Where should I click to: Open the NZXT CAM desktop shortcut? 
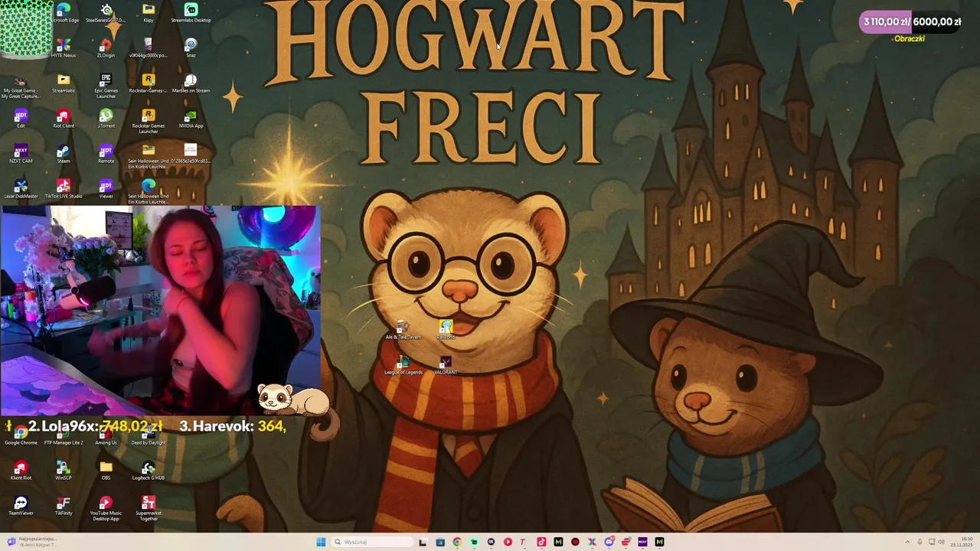21,154
